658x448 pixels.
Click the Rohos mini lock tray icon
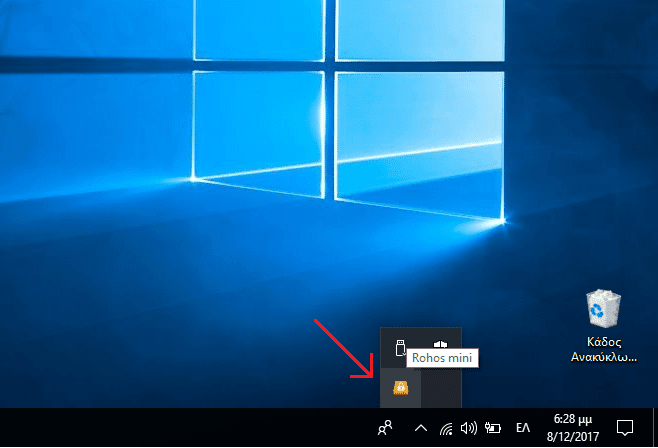tap(401, 388)
